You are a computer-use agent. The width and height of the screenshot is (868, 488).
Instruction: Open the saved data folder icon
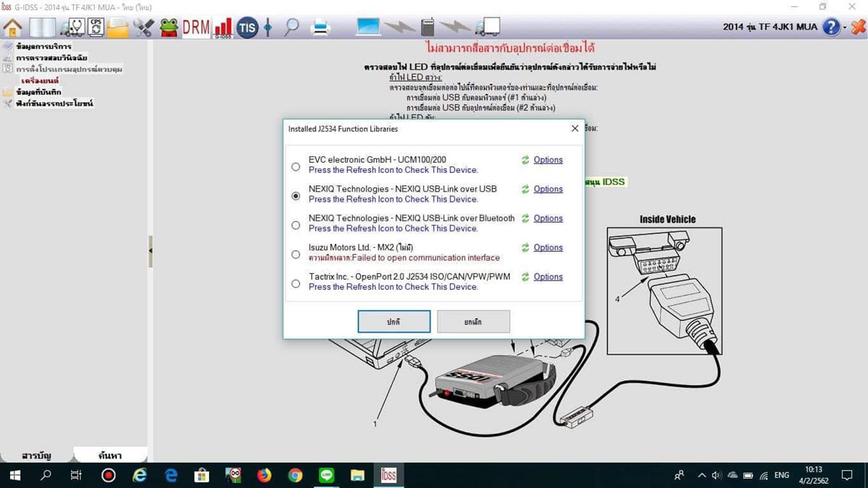(x=117, y=28)
